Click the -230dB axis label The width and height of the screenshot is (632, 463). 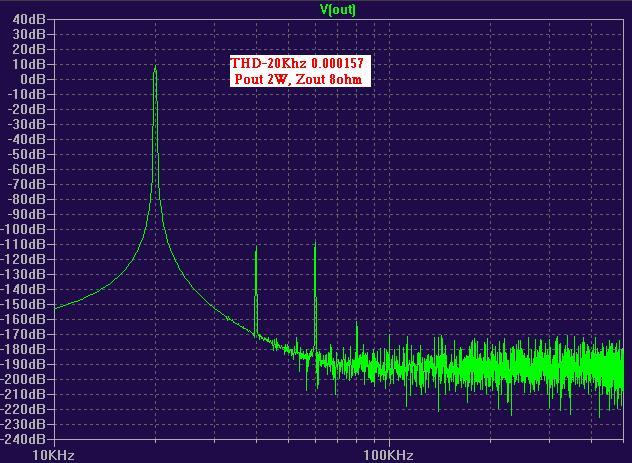(x=23, y=424)
